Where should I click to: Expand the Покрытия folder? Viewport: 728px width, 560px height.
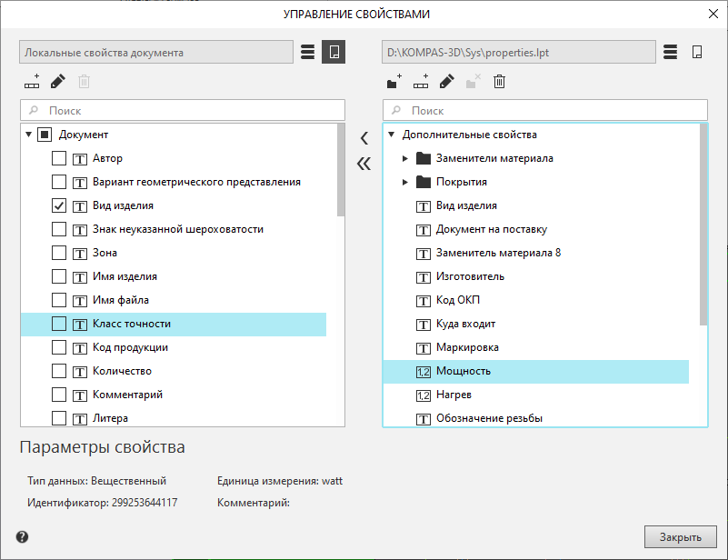tap(406, 182)
